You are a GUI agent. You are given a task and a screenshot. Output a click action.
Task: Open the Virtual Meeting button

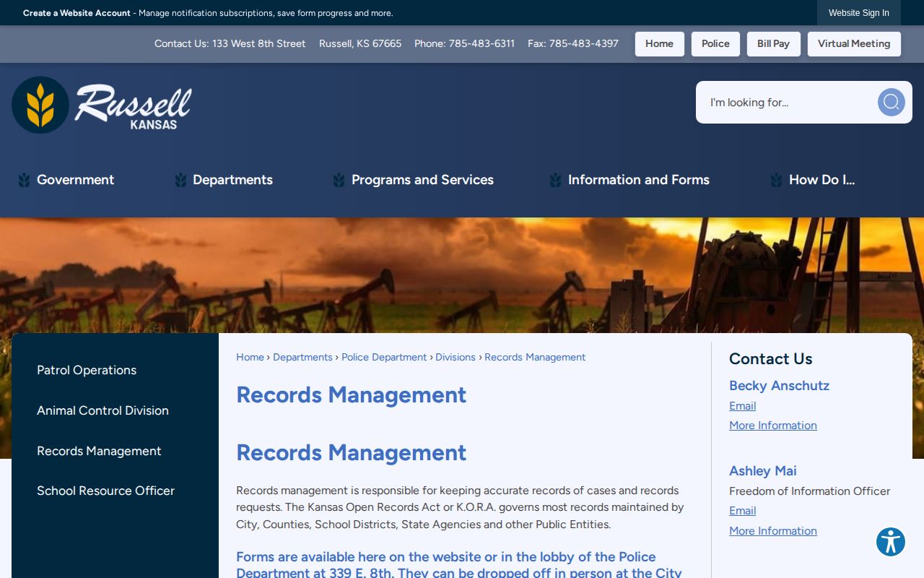[854, 43]
